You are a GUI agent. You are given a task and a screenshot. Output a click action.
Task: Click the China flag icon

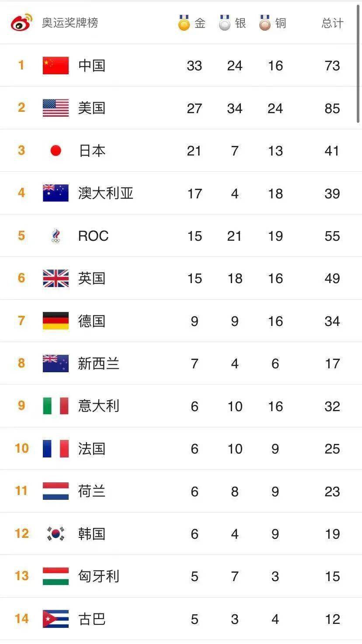coord(56,66)
